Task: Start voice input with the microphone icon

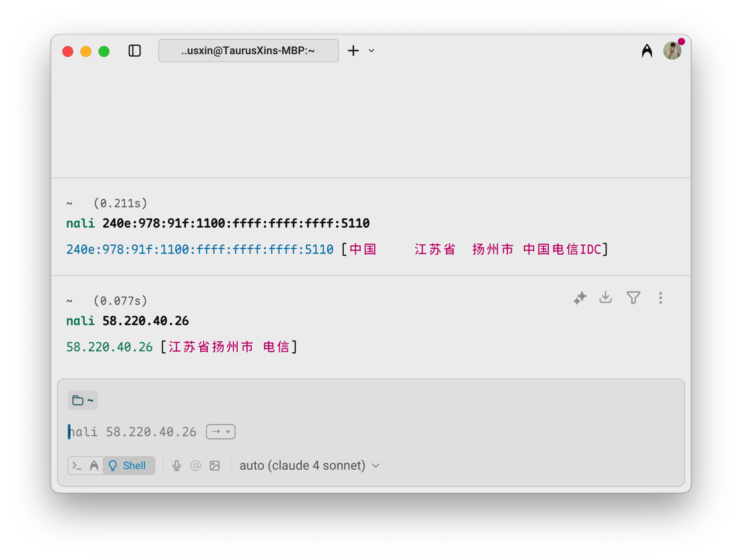Action: [177, 466]
